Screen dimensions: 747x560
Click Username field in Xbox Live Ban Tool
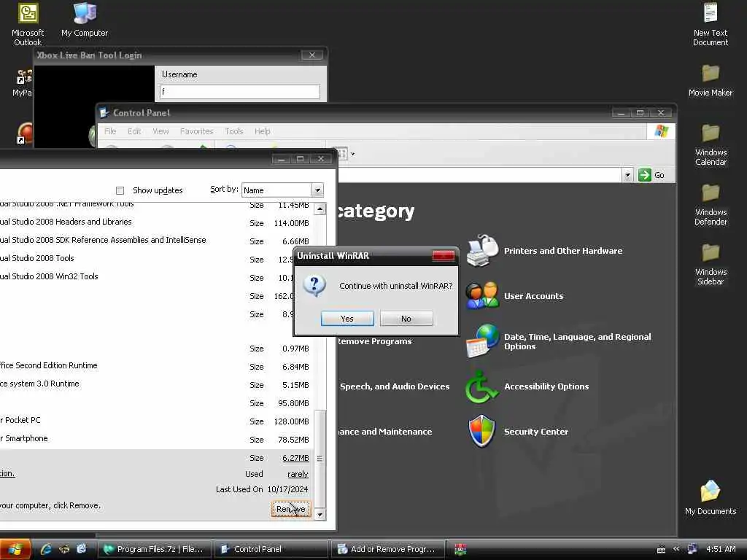[x=239, y=91]
